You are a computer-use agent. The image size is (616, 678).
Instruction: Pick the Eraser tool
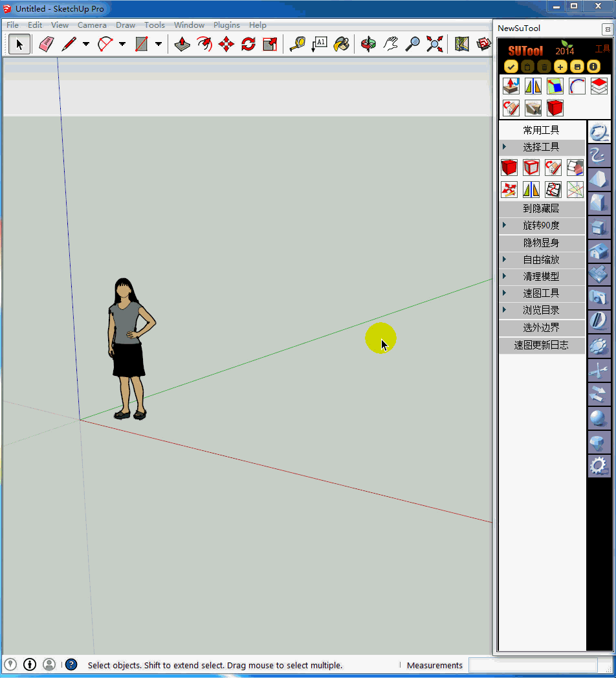47,44
